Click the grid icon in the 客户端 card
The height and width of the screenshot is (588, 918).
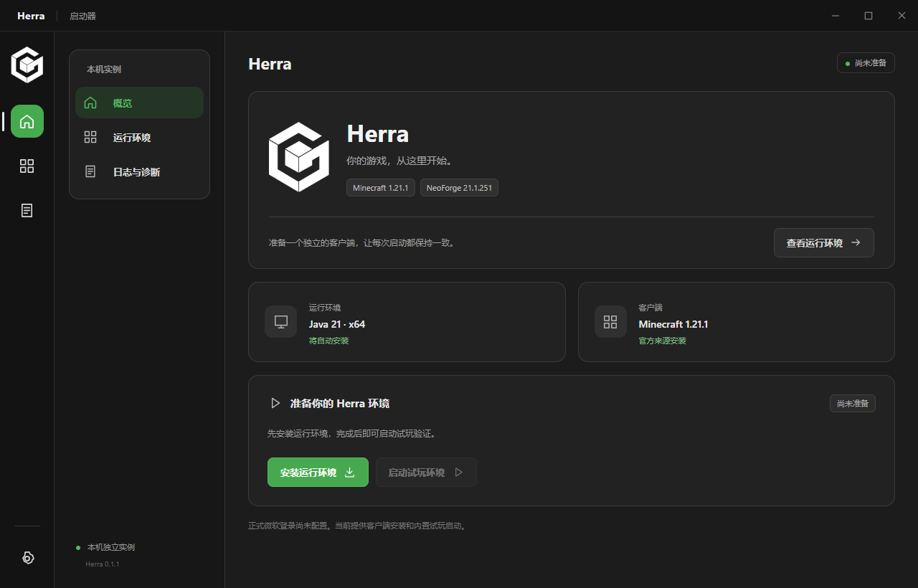[610, 321]
